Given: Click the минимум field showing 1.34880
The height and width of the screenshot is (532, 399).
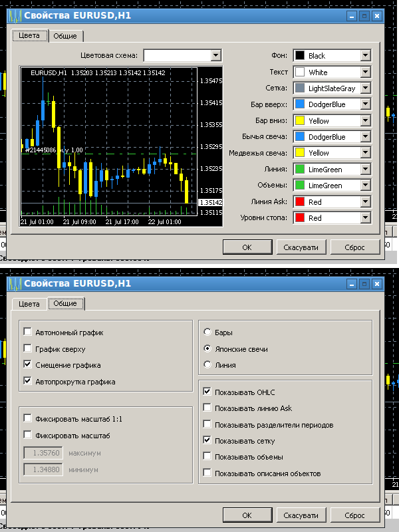Looking at the screenshot, I should pyautogui.click(x=43, y=469).
